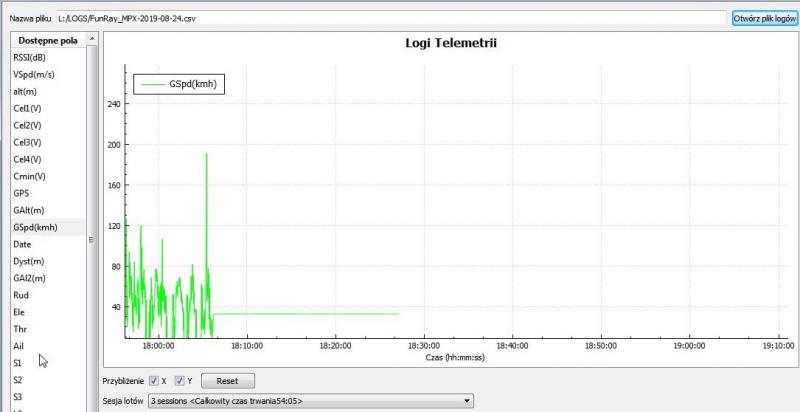This screenshot has width=800, height=412.
Task: Select the VSpd(m/s) field
Action: click(33, 75)
